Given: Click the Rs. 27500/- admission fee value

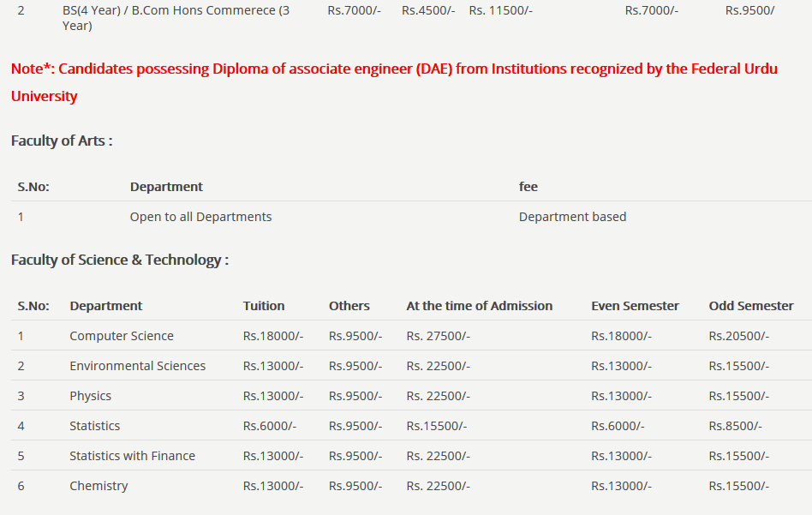Looking at the screenshot, I should click(438, 336).
